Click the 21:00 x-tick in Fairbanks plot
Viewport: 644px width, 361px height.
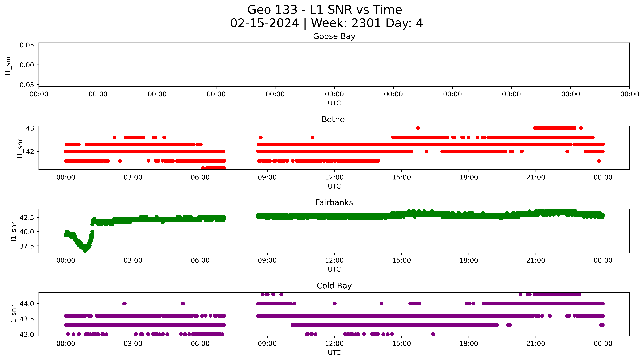[536, 260]
